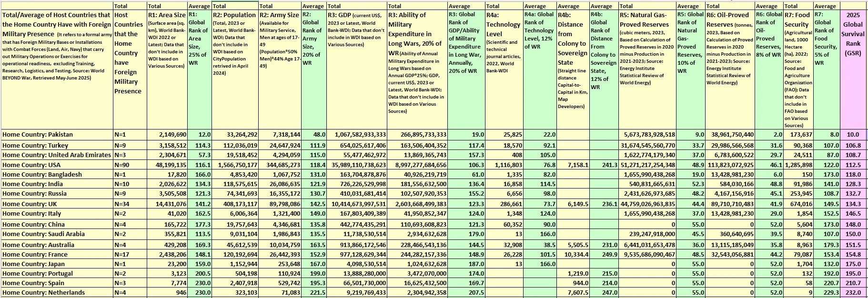Click Turkey's army size value 24,647,924

coord(280,145)
